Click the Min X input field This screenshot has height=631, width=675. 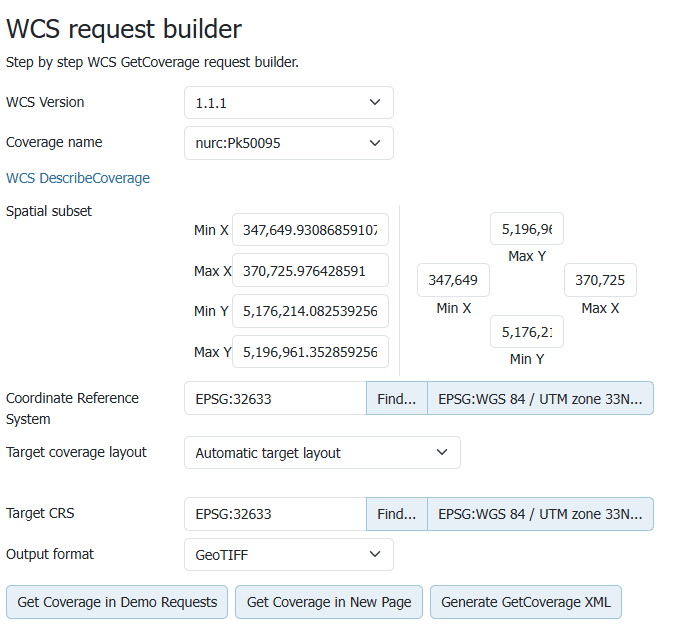[x=310, y=230]
